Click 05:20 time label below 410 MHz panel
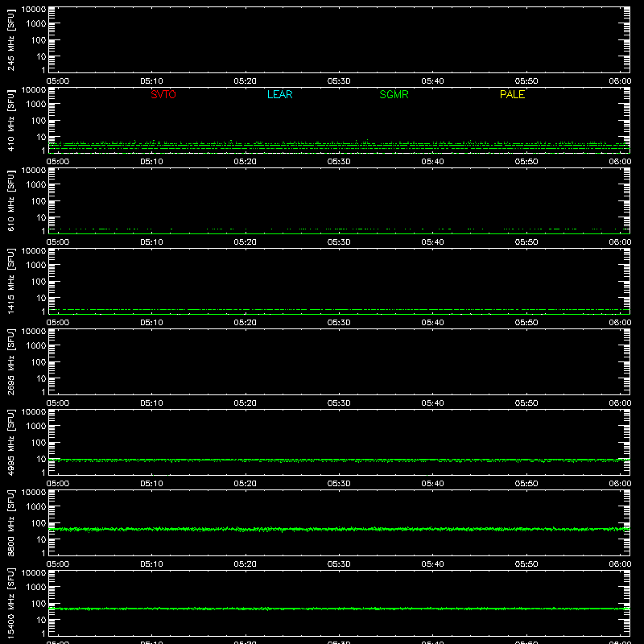644x644 pixels. [246, 162]
